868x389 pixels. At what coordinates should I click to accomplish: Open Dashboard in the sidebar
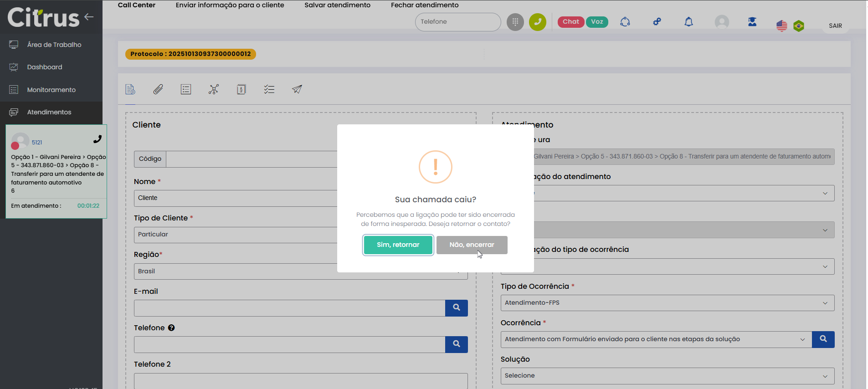tap(45, 67)
